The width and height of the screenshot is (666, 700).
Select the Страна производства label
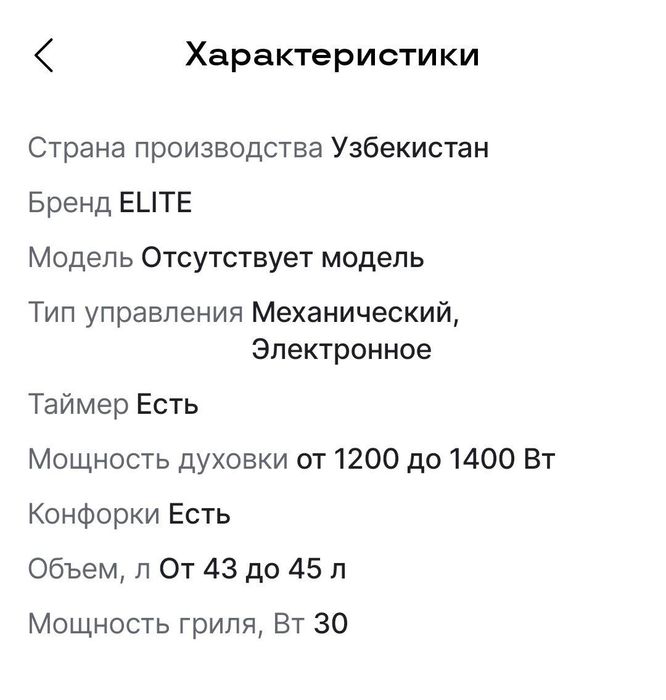[175, 149]
